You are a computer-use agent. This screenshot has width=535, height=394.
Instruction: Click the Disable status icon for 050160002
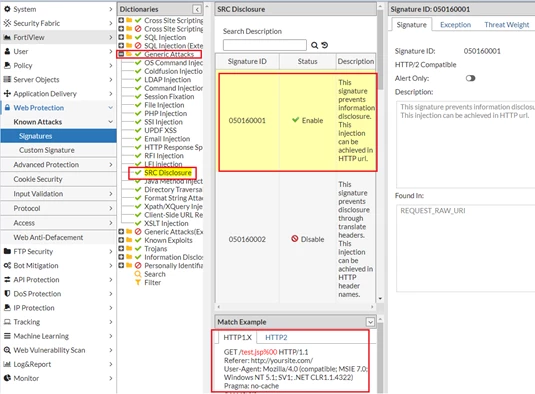(x=295, y=239)
